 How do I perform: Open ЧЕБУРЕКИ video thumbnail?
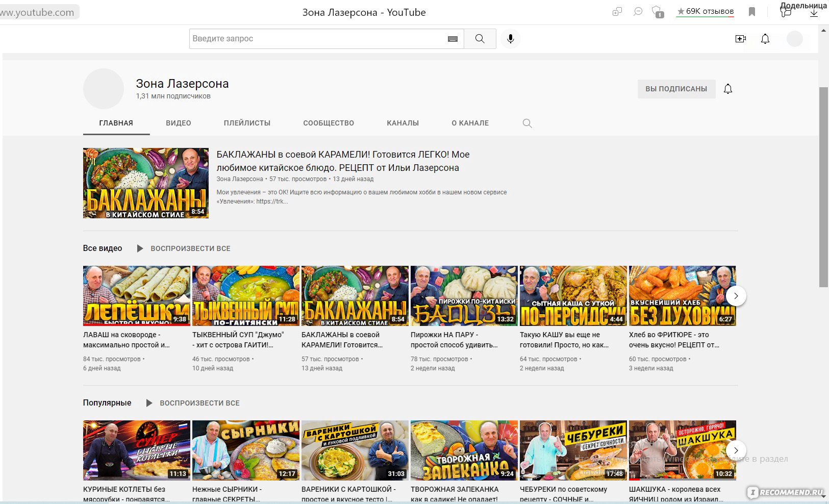573,450
